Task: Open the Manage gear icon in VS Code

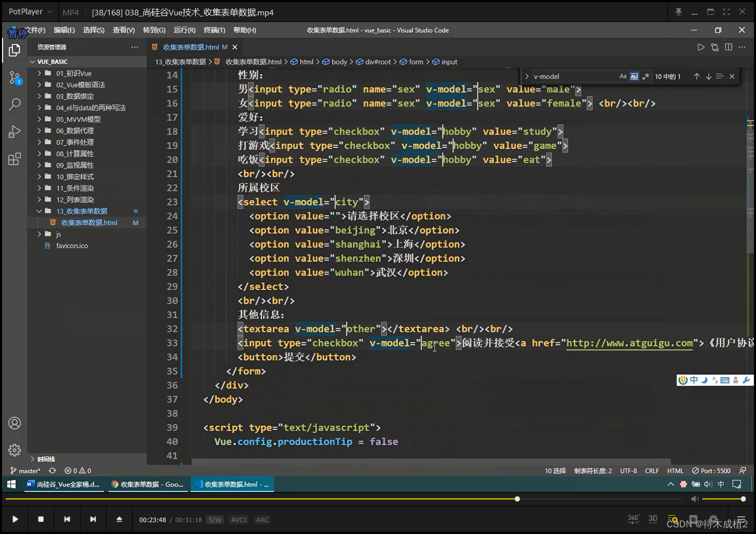Action: tap(14, 450)
